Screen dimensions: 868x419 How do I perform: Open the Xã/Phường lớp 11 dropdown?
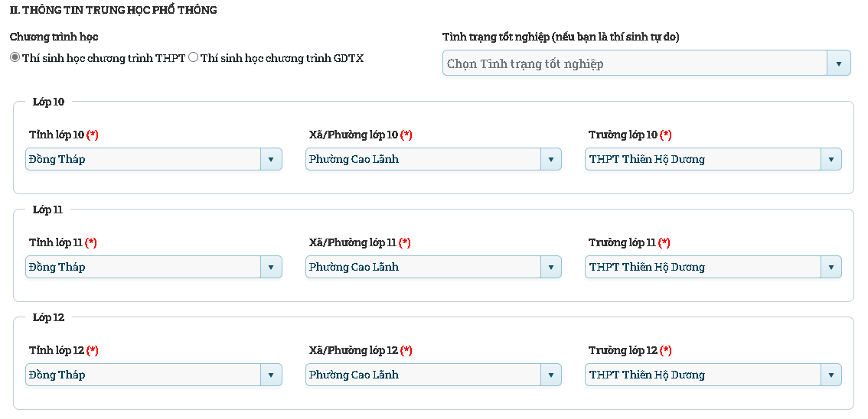point(423,267)
